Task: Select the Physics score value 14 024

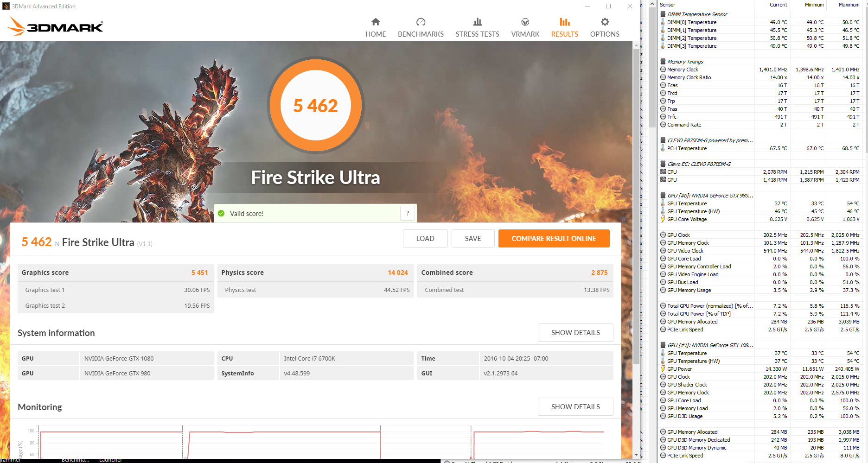Action: click(x=398, y=273)
